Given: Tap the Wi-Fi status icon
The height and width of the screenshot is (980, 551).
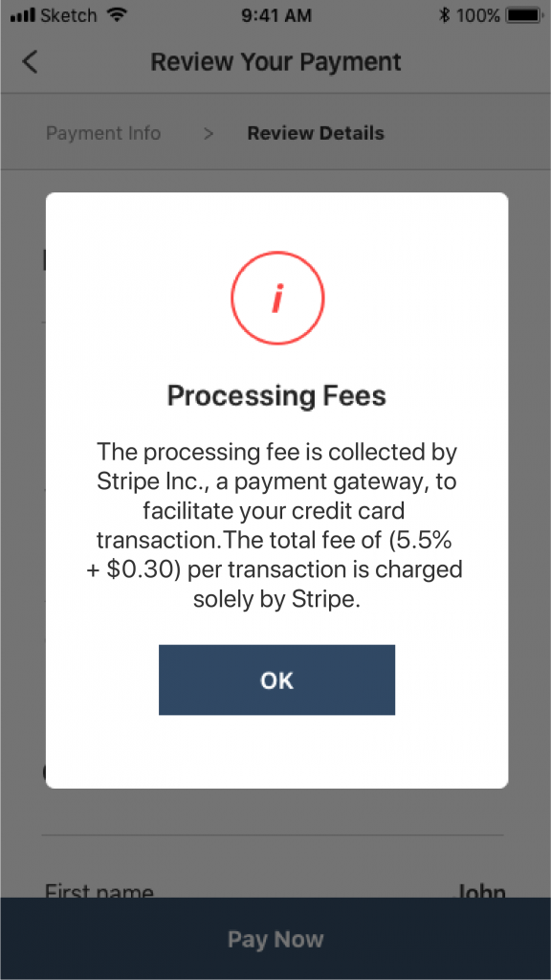Looking at the screenshot, I should click(x=117, y=15).
